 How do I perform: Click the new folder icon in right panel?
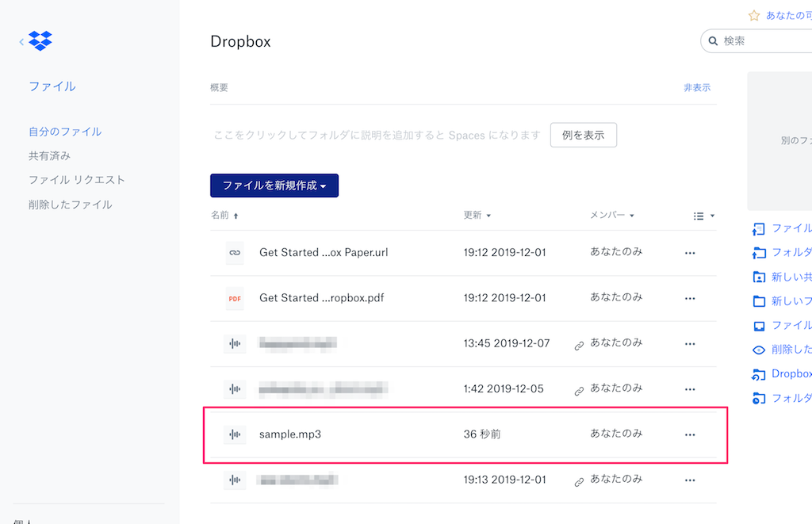point(759,301)
